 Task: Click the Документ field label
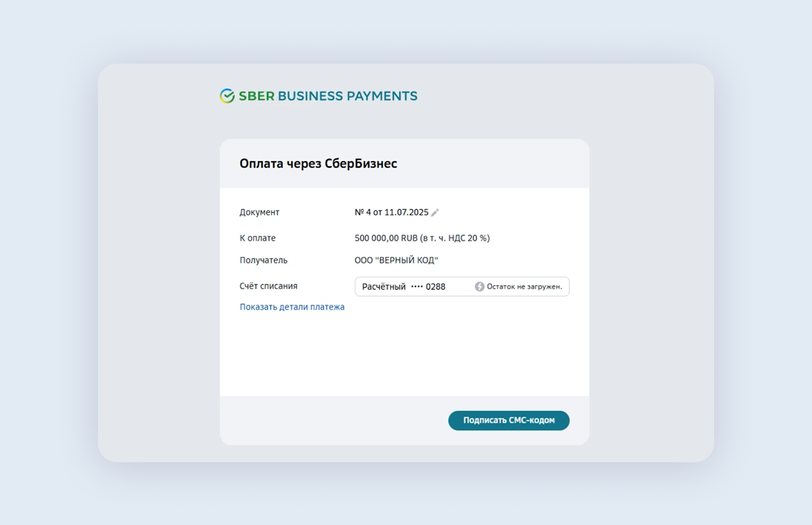259,212
